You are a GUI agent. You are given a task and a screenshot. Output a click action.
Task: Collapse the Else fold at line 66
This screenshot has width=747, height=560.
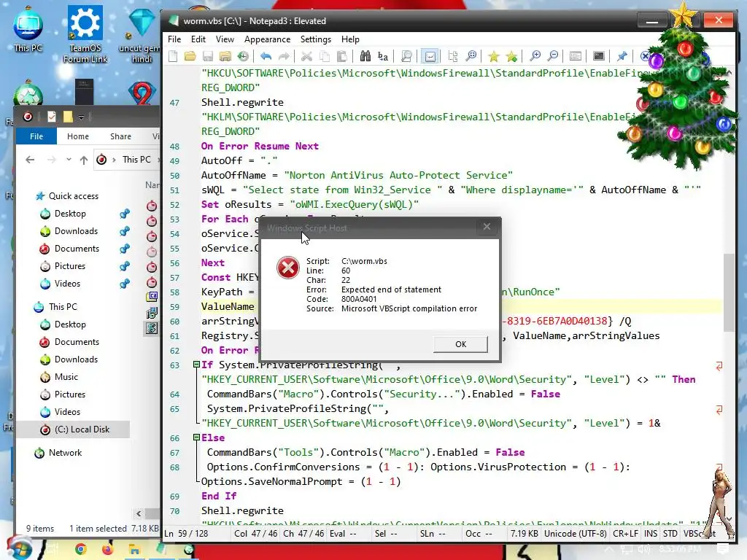coord(196,437)
